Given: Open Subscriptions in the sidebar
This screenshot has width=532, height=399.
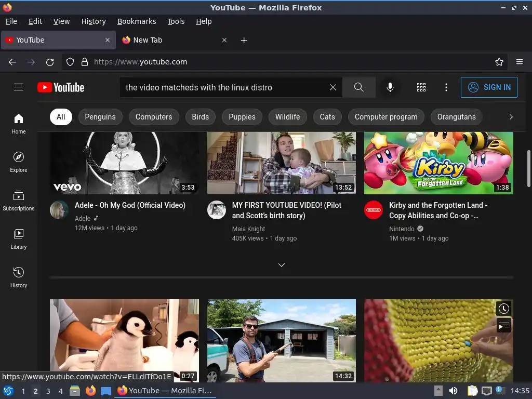Looking at the screenshot, I should [x=19, y=201].
